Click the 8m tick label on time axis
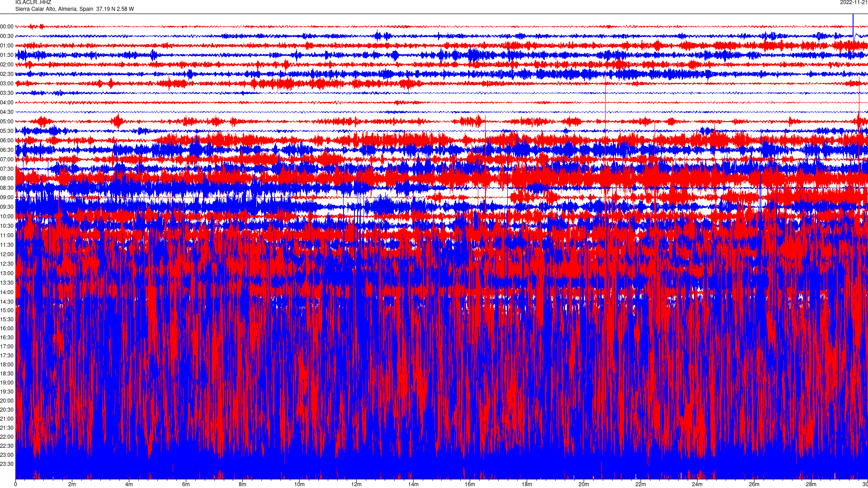This screenshot has height=488, width=868. click(243, 484)
